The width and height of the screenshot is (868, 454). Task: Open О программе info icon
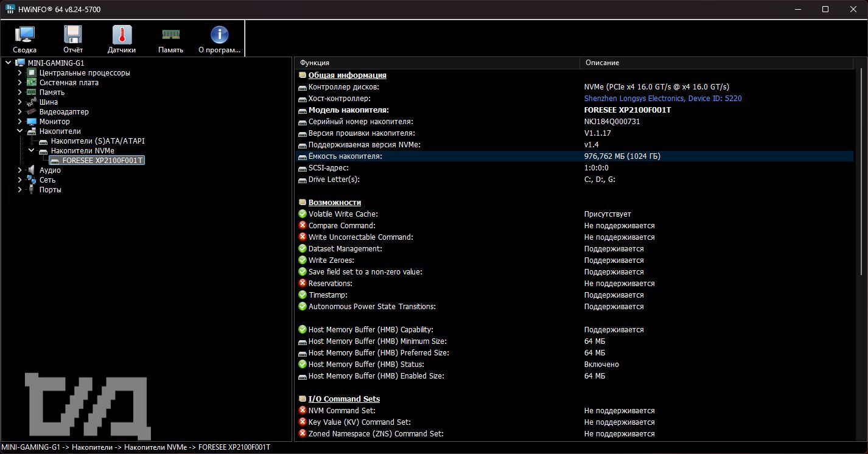(219, 35)
